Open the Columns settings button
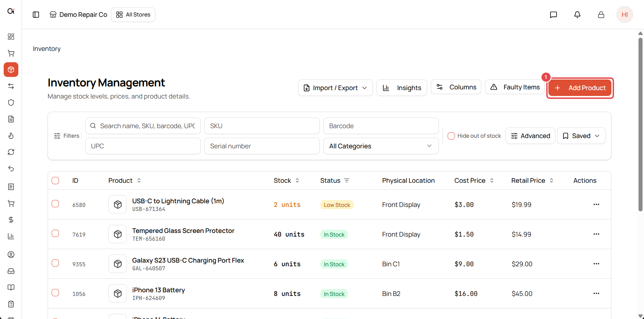This screenshot has width=644, height=319. (x=456, y=87)
